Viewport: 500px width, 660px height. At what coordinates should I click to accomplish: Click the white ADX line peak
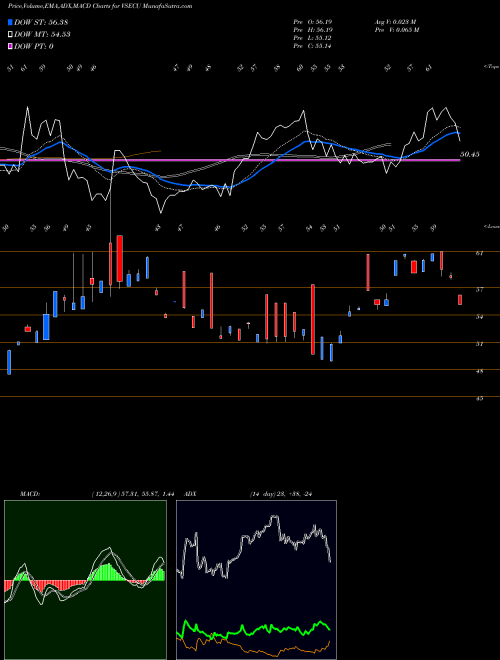(x=274, y=517)
